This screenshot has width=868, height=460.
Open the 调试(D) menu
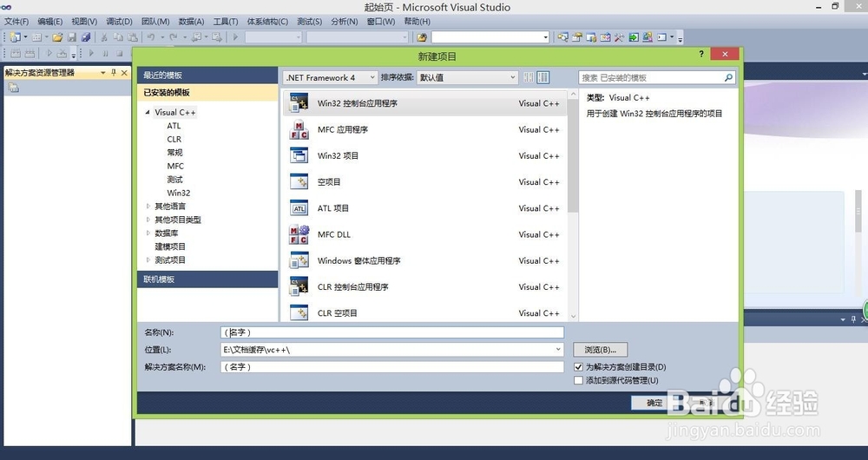119,22
